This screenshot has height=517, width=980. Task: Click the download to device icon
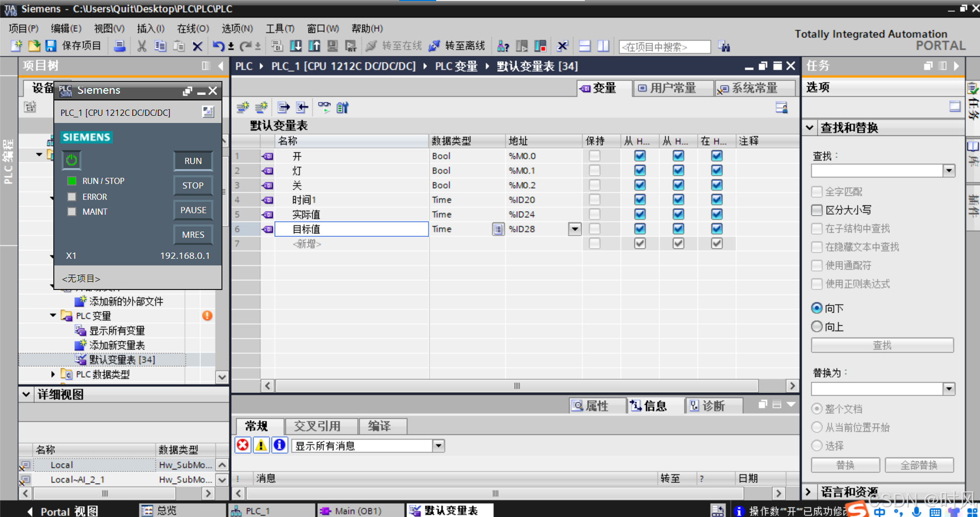click(296, 46)
